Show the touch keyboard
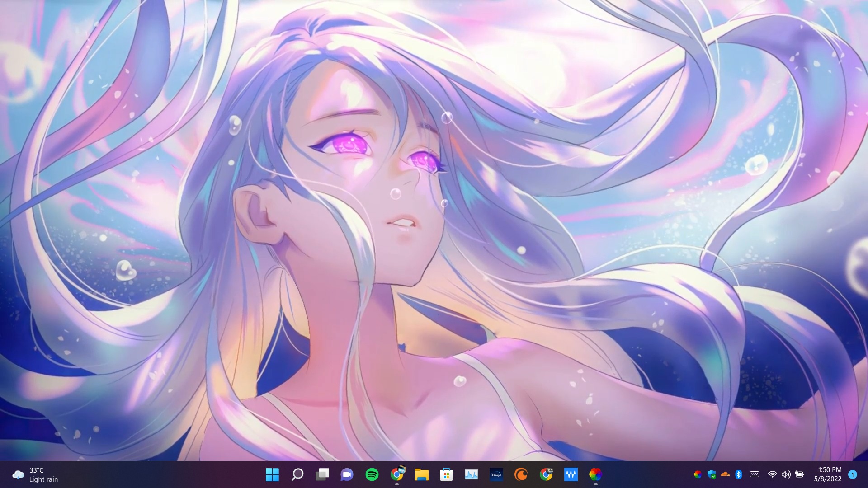The width and height of the screenshot is (868, 488). (x=755, y=474)
